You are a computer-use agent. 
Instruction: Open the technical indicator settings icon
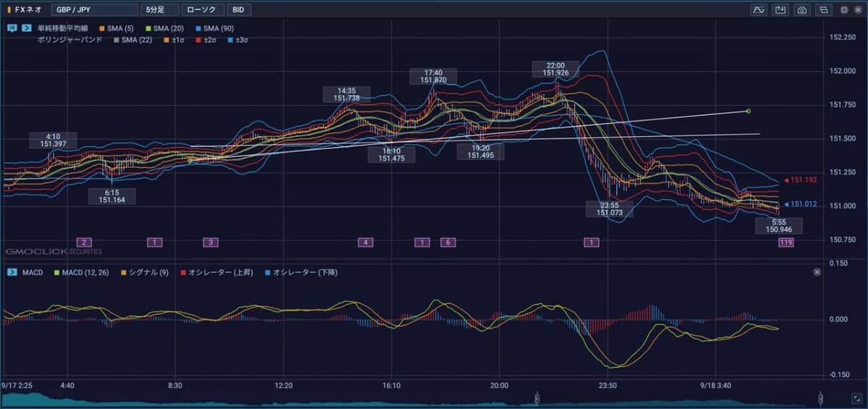(x=759, y=10)
